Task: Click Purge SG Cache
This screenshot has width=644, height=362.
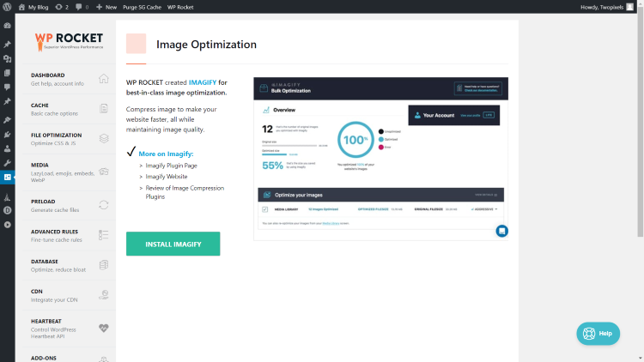Action: coord(142,7)
